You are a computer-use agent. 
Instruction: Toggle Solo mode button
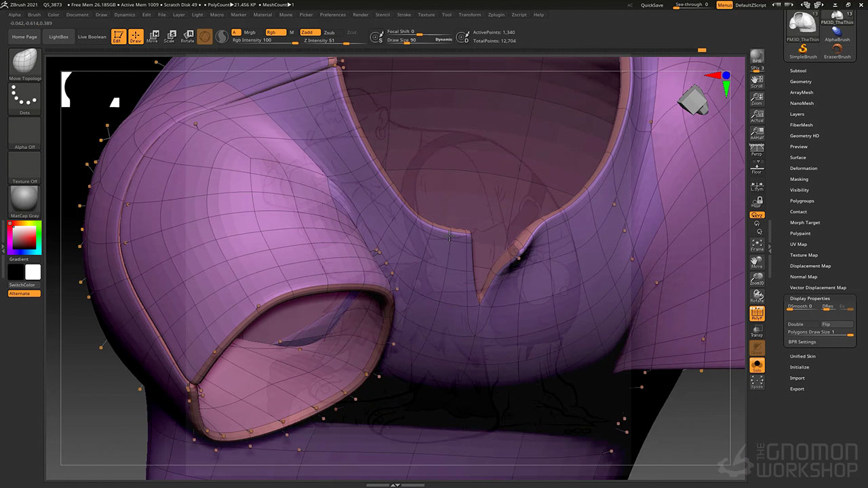pos(757,366)
